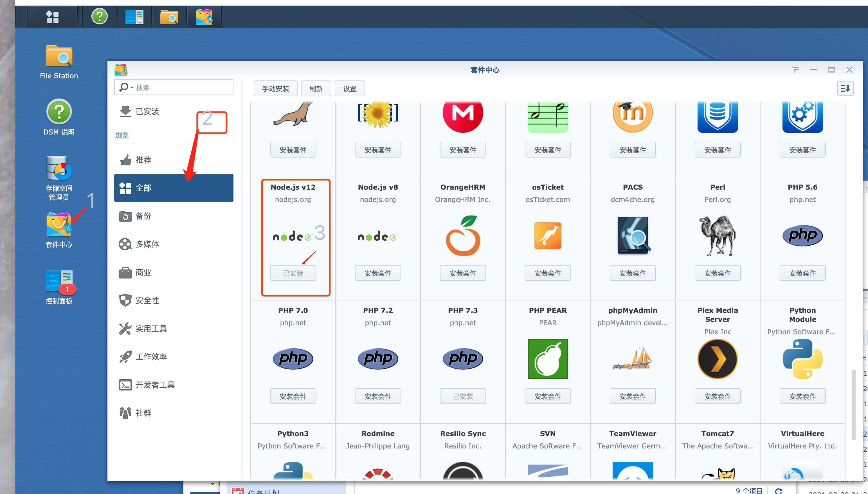Select 安全性 category
The image size is (868, 494).
coord(174,300)
